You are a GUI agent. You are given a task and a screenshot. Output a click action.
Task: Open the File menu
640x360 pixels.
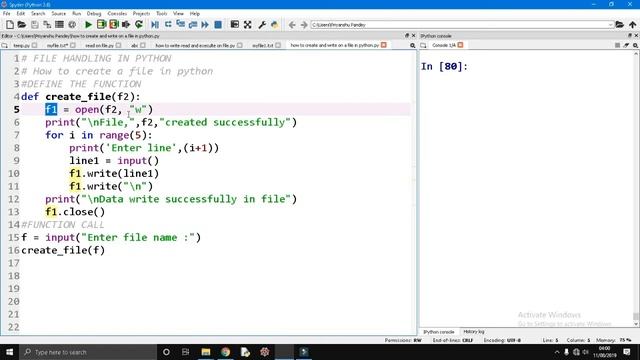tap(7, 13)
